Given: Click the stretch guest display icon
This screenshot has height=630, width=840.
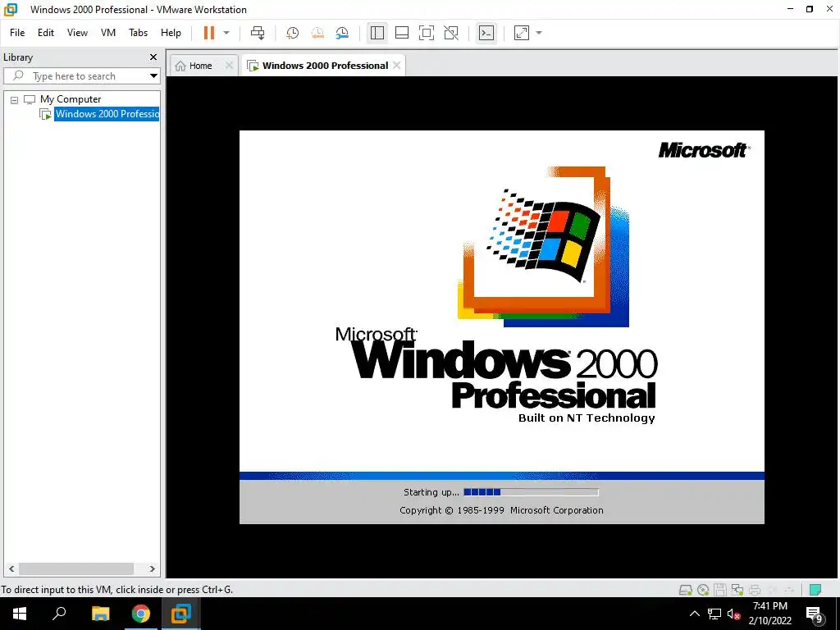Looking at the screenshot, I should tap(521, 33).
